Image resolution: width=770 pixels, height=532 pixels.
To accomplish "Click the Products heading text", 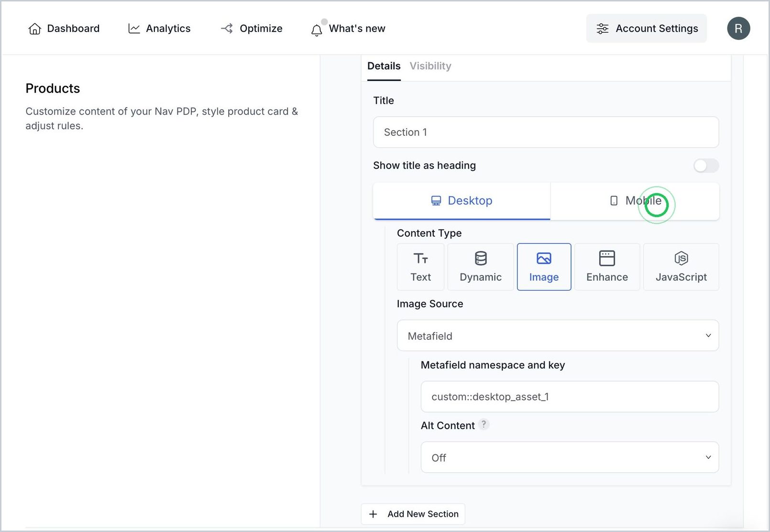I will pos(53,88).
